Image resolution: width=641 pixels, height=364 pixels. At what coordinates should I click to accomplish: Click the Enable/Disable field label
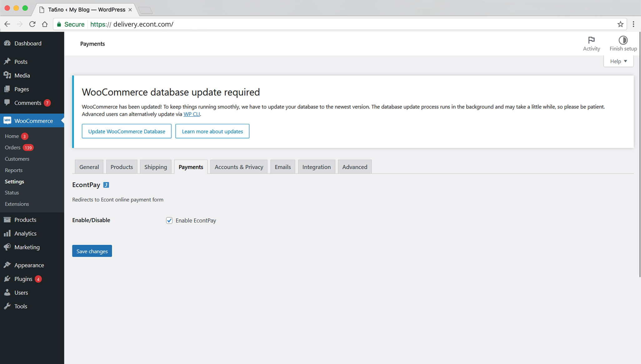(x=91, y=220)
